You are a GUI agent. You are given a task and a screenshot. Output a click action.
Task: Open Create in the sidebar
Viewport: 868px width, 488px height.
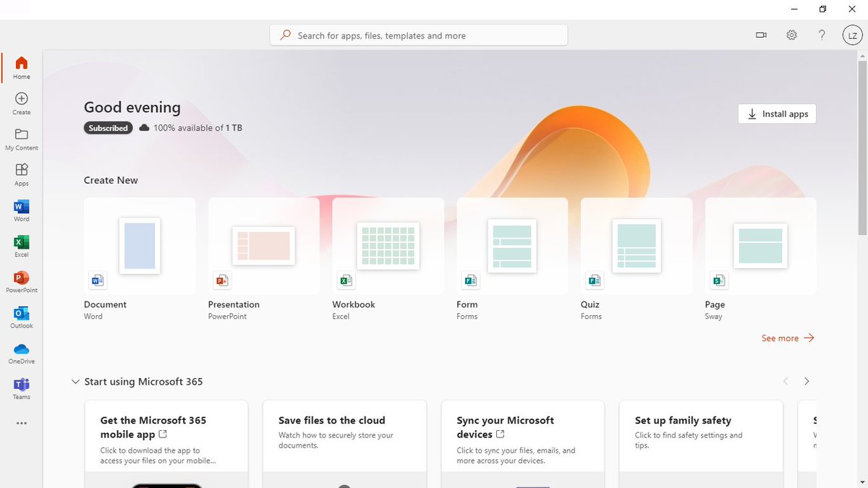click(x=22, y=103)
